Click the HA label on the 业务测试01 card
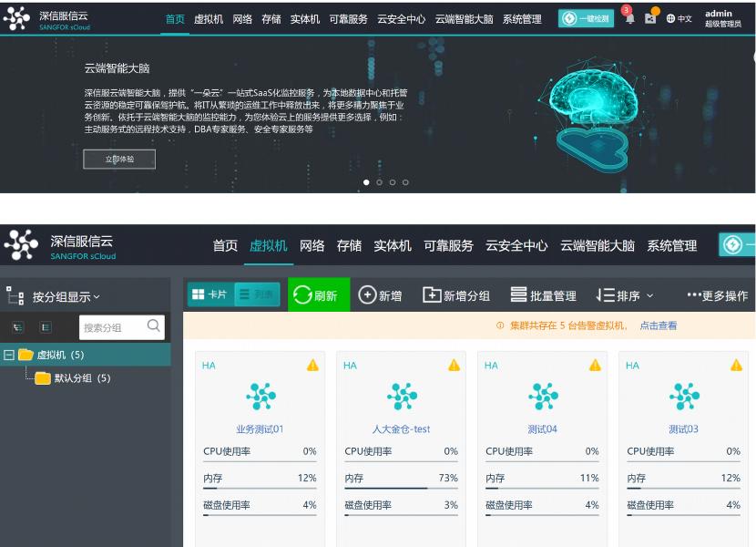 (209, 366)
